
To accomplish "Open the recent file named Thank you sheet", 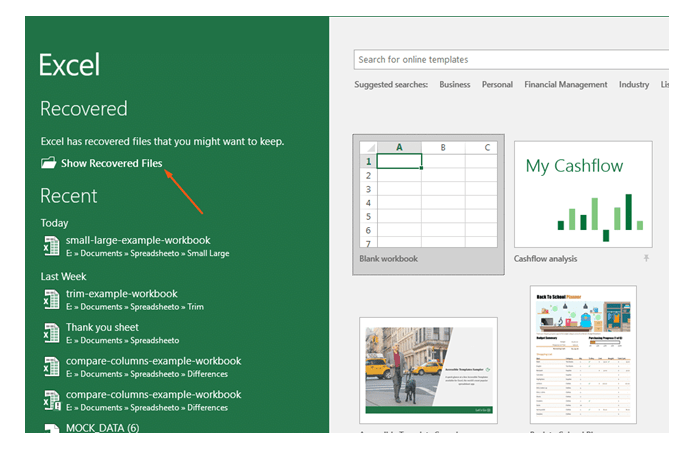I will pos(102,327).
